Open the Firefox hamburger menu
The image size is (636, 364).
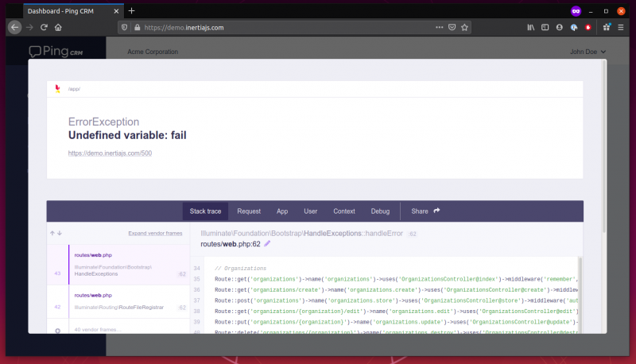(621, 28)
